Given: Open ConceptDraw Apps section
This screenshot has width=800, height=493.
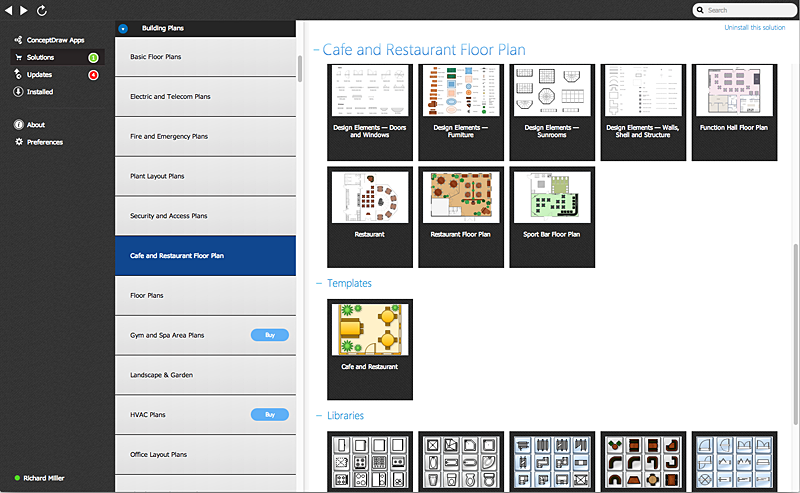Looking at the screenshot, I should (x=56, y=40).
